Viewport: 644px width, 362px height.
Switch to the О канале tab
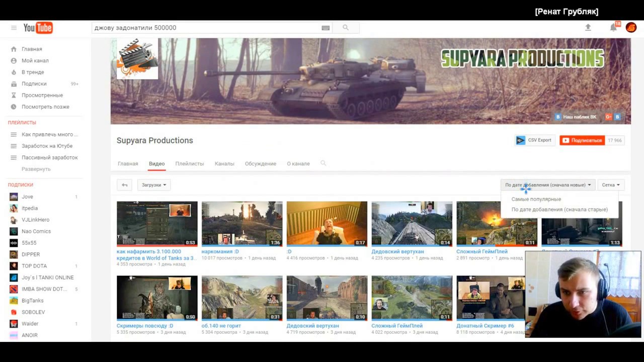coord(298,163)
